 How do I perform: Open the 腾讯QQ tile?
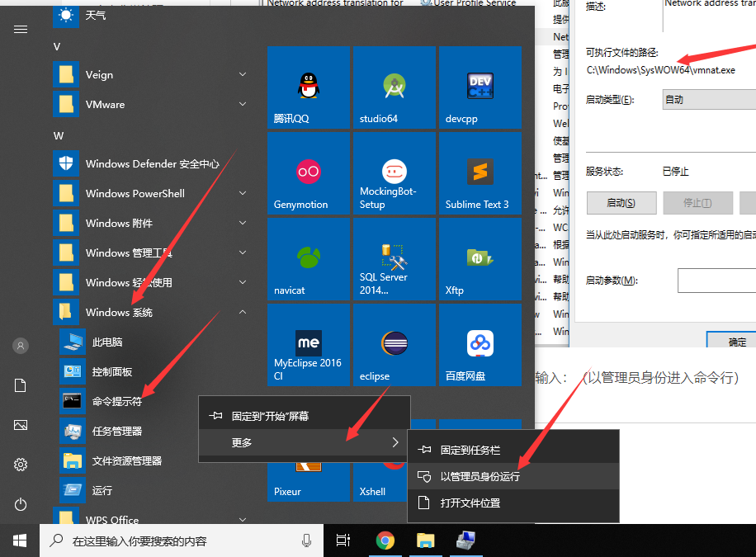[x=309, y=87]
